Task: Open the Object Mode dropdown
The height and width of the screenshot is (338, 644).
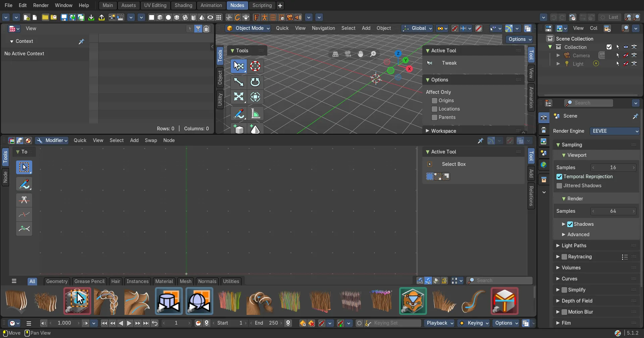Action: point(248,28)
